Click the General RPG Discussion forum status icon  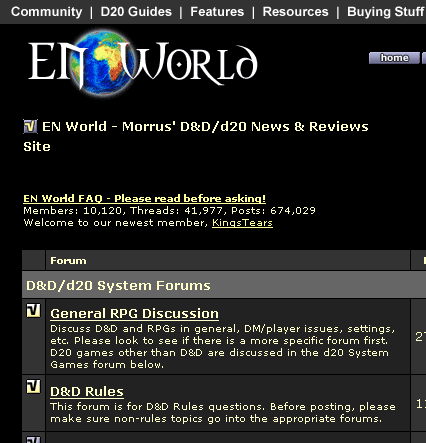tap(33, 310)
